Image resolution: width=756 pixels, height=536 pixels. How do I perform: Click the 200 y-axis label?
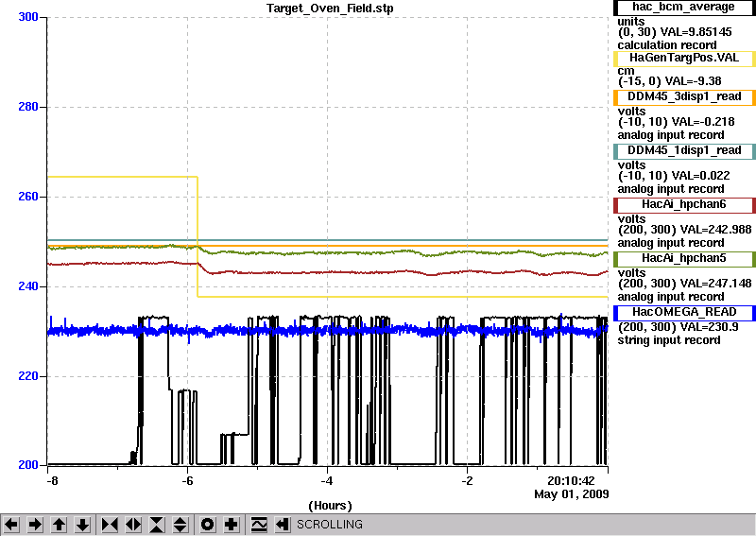(x=28, y=465)
